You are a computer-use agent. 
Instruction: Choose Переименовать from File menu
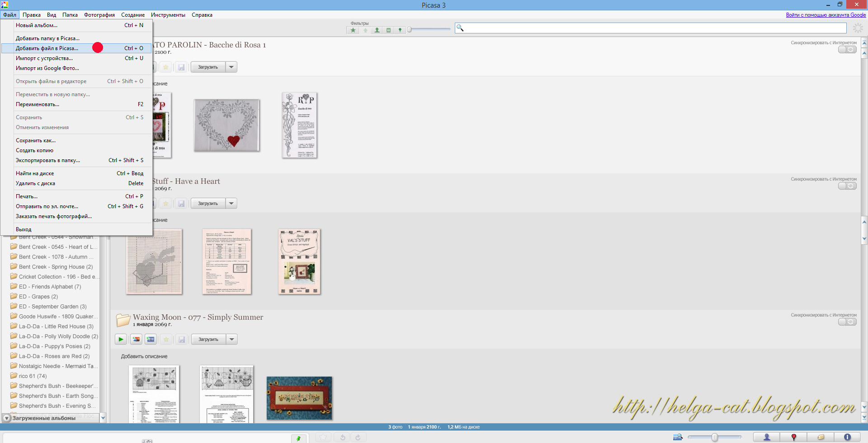tap(76, 104)
